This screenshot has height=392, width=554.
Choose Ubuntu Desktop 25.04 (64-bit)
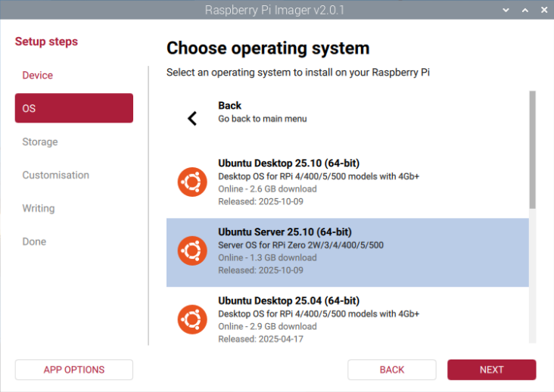(x=347, y=316)
